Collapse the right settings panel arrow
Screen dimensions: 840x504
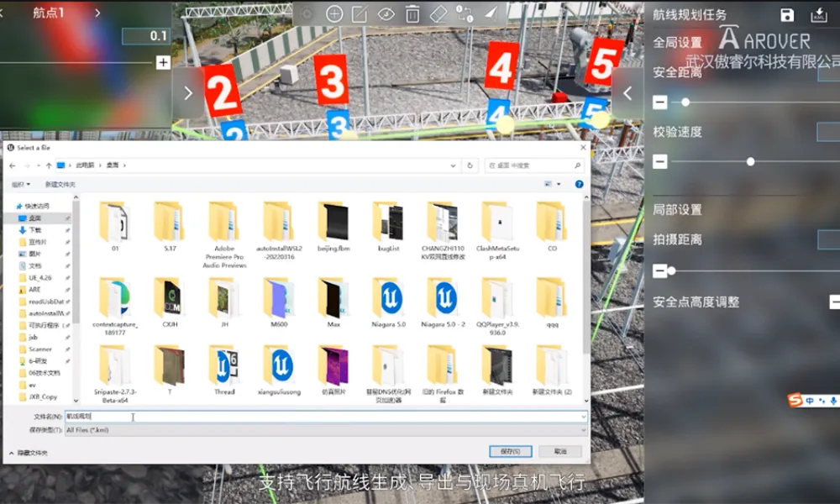627,93
